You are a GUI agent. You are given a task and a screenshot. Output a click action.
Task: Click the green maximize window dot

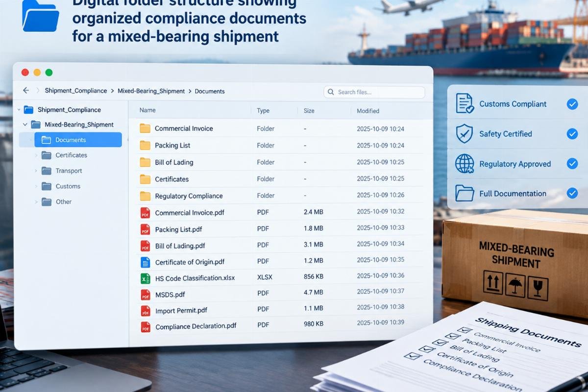(49, 73)
